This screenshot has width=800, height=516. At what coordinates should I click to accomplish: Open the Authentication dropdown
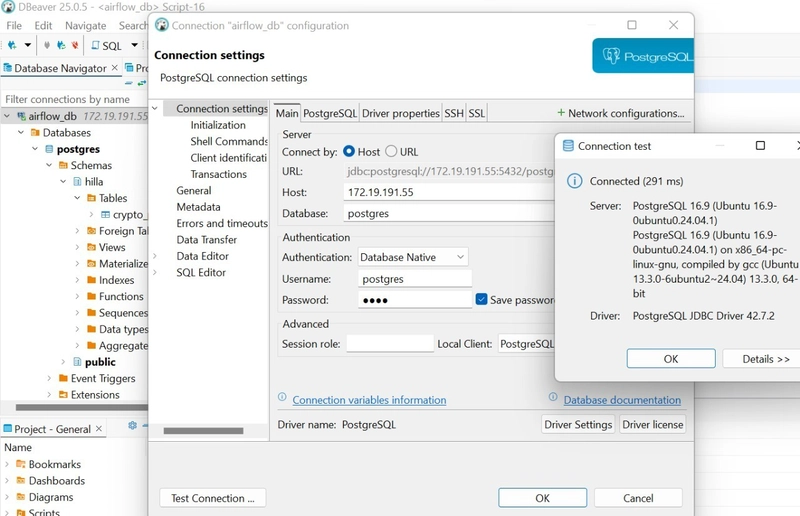[413, 257]
